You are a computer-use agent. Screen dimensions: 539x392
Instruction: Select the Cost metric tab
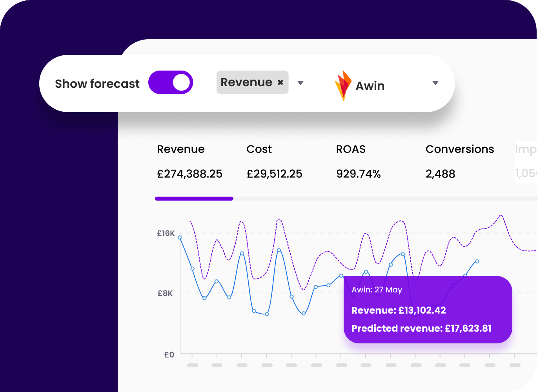(x=259, y=149)
